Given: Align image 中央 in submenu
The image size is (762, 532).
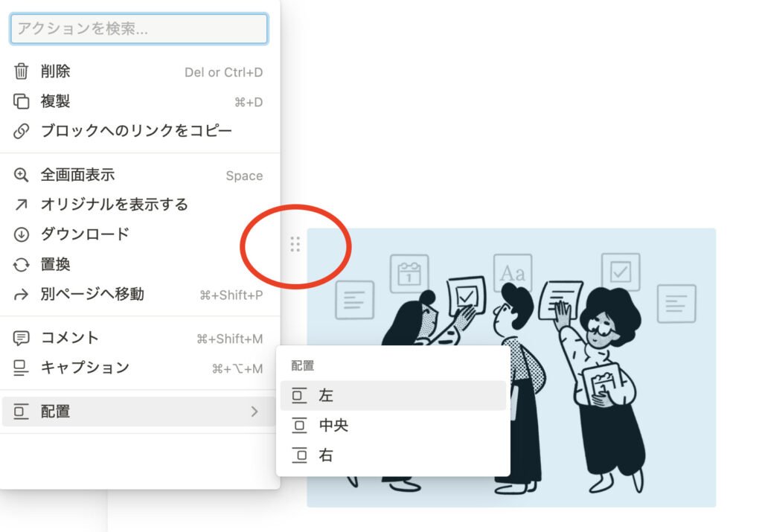Looking at the screenshot, I should click(393, 426).
